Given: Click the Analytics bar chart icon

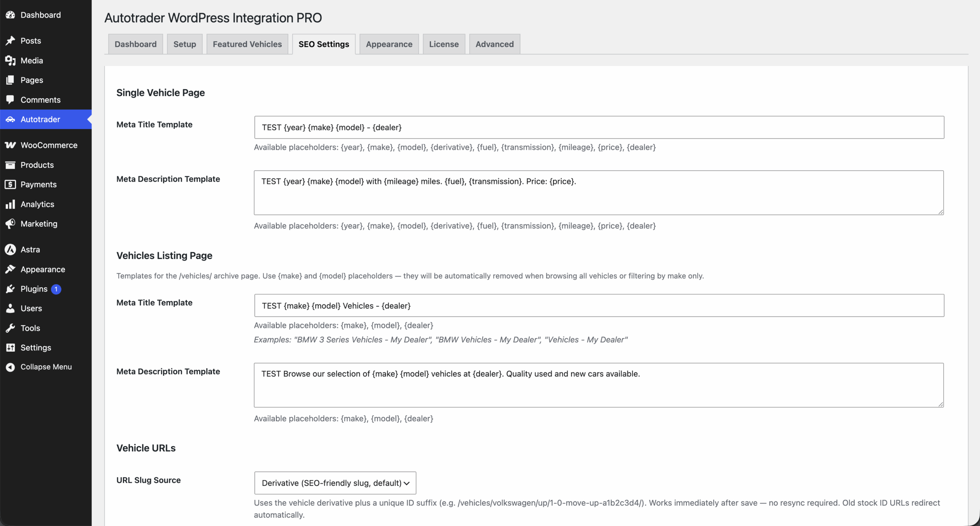Looking at the screenshot, I should [x=10, y=204].
